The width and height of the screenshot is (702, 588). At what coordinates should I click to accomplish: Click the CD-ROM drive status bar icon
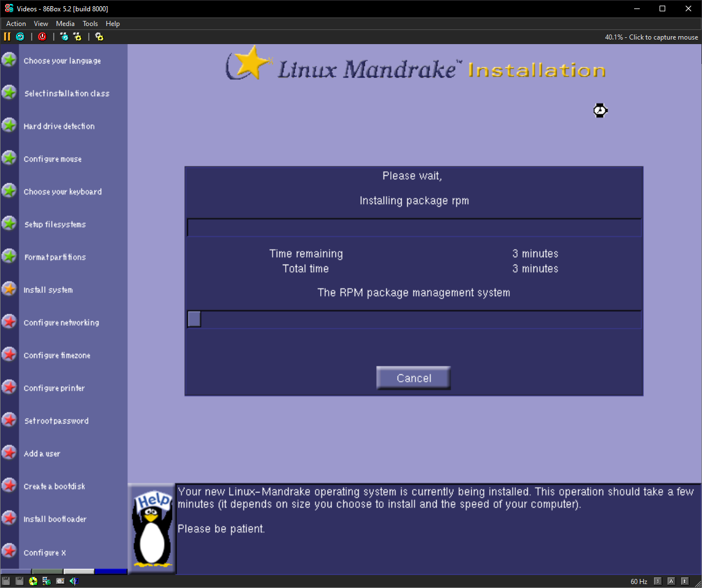pyautogui.click(x=33, y=581)
